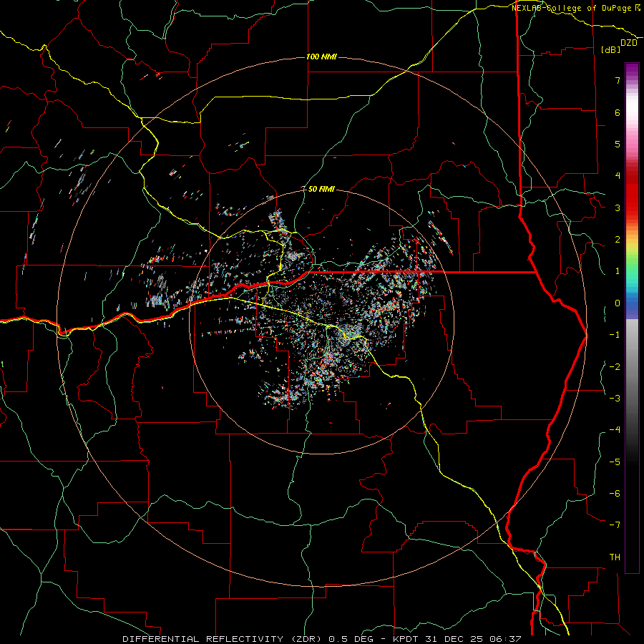Click the "KPDT" station identifier

405,639
